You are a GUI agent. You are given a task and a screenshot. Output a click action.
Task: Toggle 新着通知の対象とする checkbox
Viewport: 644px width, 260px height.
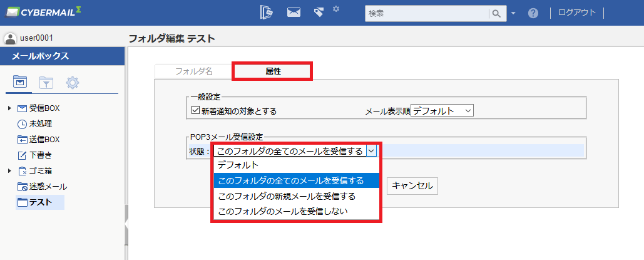195,110
